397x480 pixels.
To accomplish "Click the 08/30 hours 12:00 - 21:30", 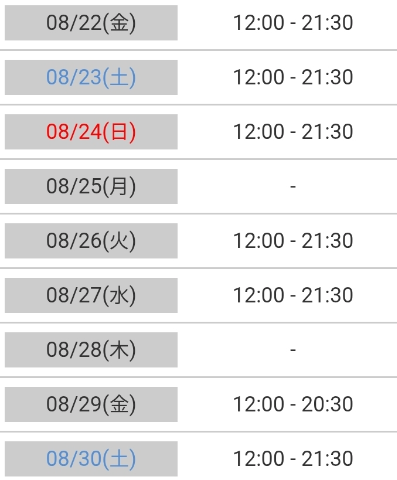I will [x=293, y=459].
